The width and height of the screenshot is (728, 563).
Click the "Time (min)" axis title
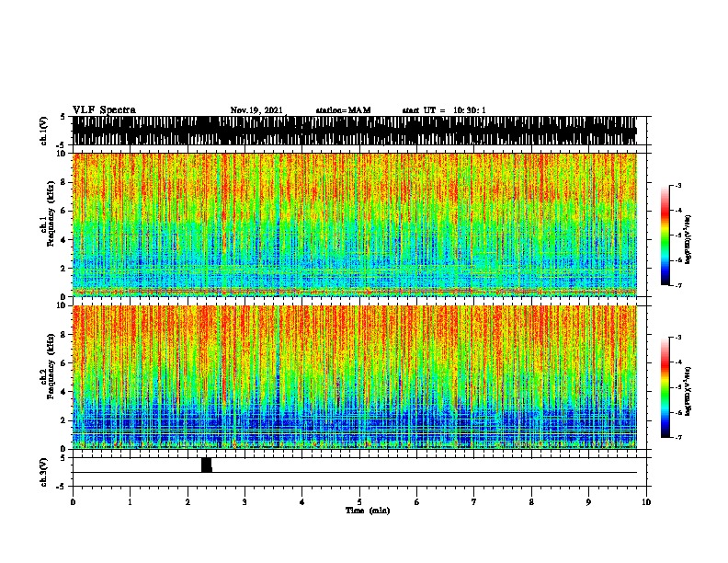pyautogui.click(x=368, y=511)
